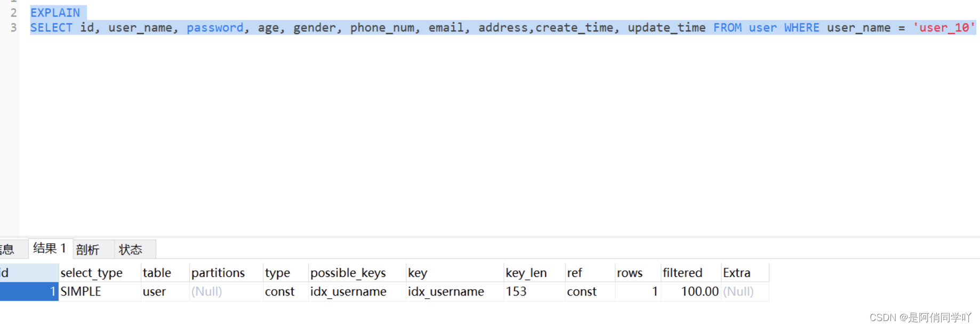Click the 100.00 filtered value

click(691, 292)
